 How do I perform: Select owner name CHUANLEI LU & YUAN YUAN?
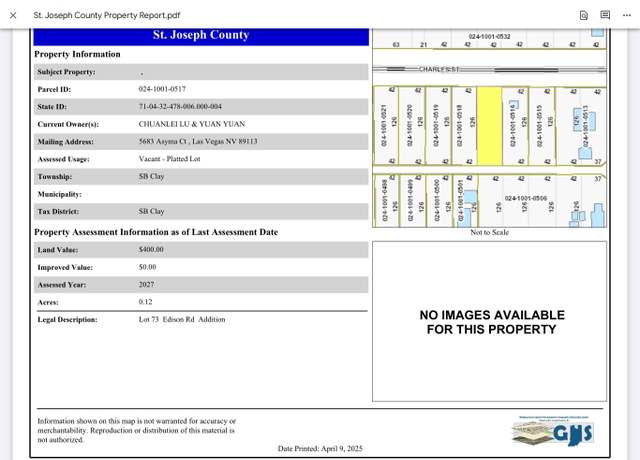point(192,124)
